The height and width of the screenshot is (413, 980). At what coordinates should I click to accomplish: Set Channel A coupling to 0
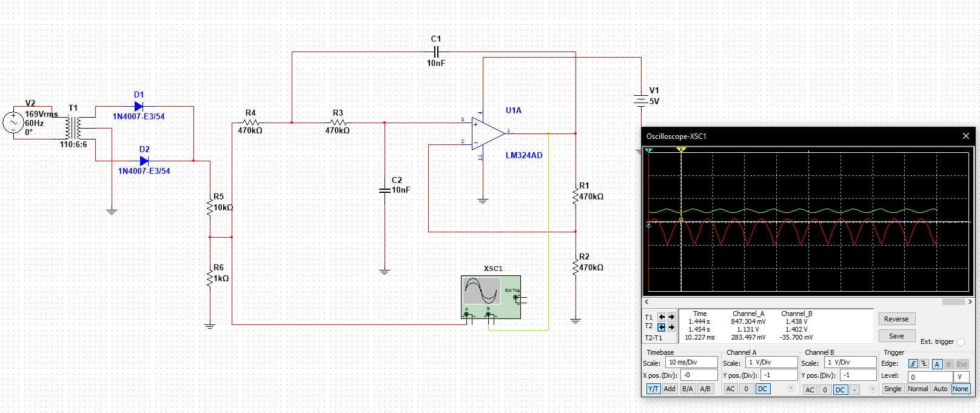747,389
